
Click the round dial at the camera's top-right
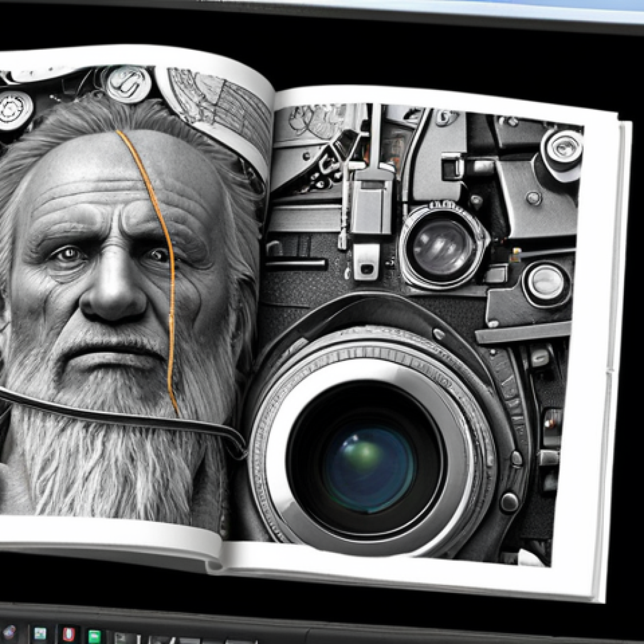coord(562,148)
